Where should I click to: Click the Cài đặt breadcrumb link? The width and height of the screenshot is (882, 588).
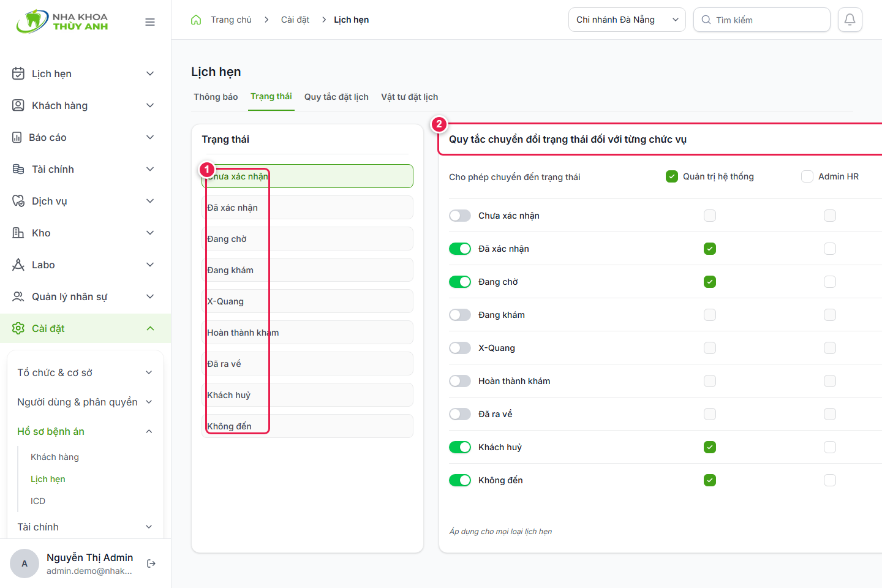(x=295, y=20)
